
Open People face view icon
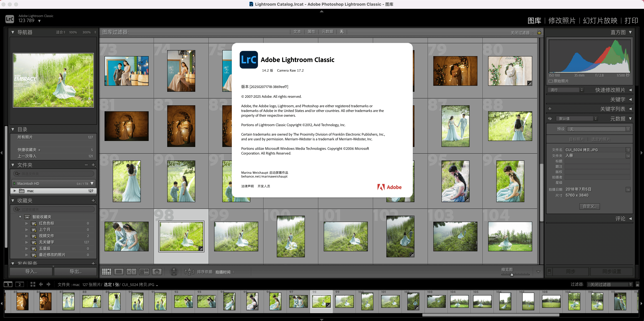[157, 272]
